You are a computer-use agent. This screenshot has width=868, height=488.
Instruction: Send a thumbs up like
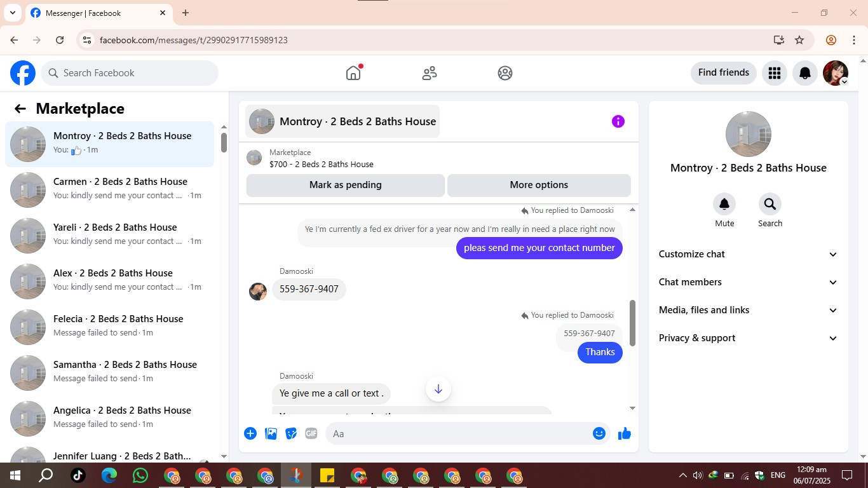(625, 433)
